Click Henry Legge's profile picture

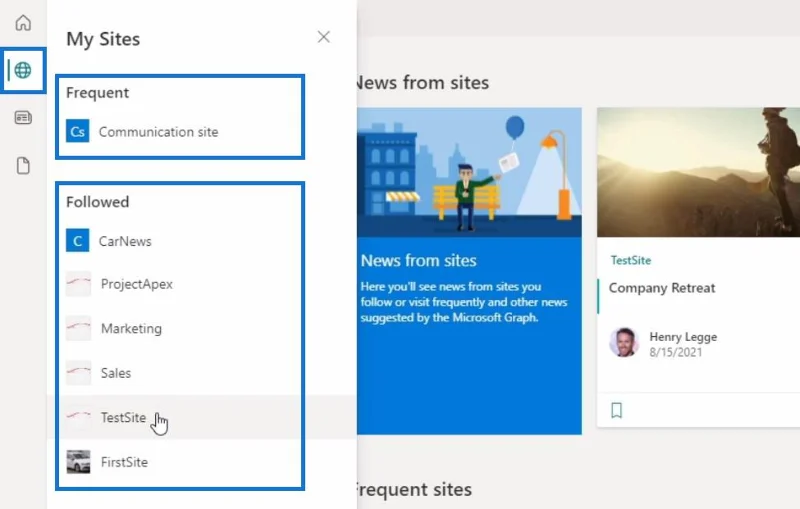point(624,342)
